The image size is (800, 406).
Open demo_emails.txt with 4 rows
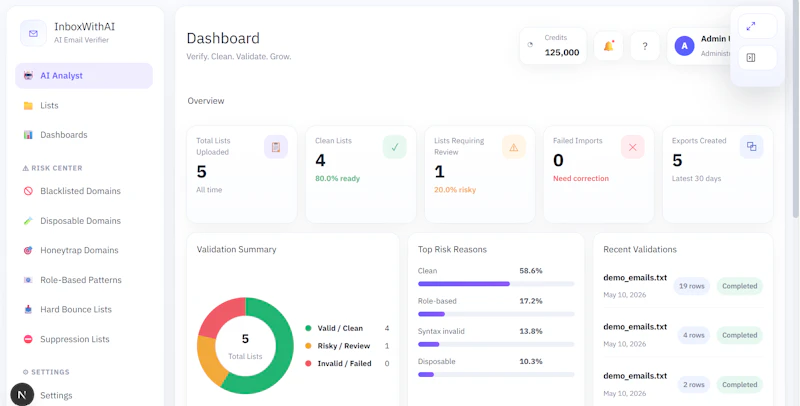point(635,326)
